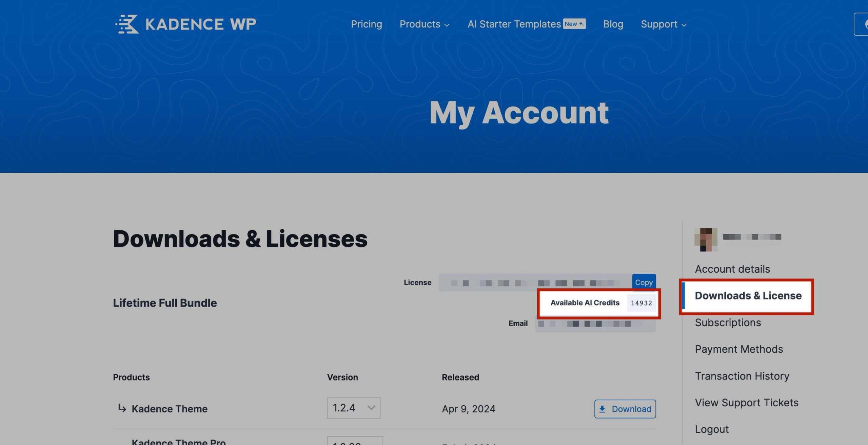Open the Products navigation dropdown
Screen dimensions: 868x445
pyautogui.click(x=425, y=24)
